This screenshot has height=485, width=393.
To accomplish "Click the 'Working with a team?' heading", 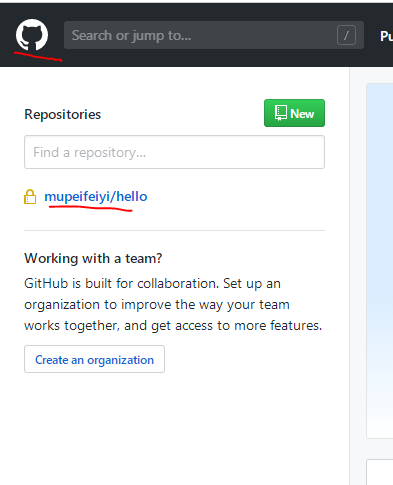I will click(x=93, y=258).
